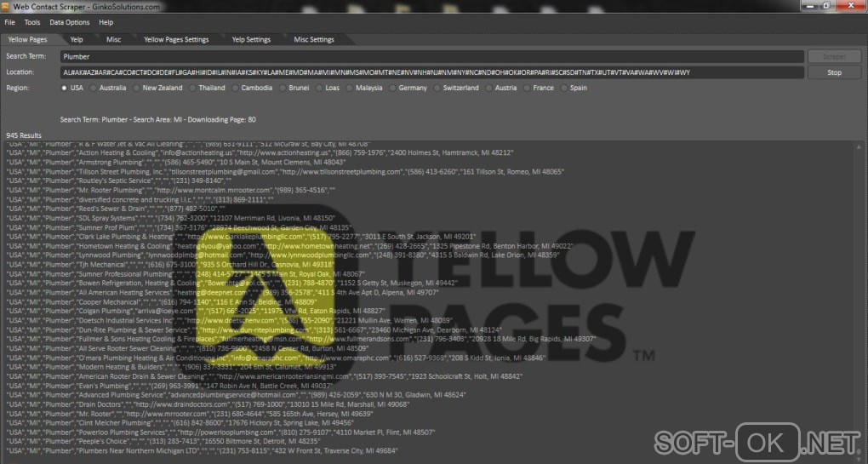
Task: Open the Tools menu
Action: [32, 22]
